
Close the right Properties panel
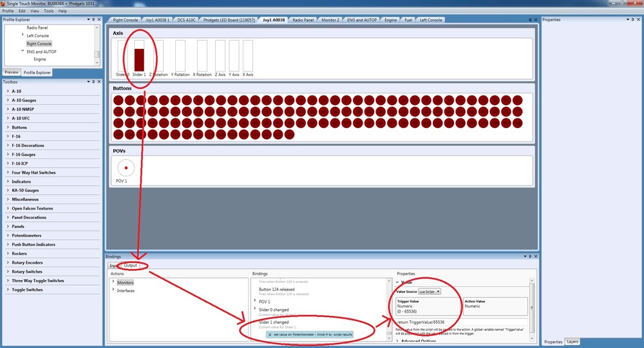pyautogui.click(x=639, y=19)
